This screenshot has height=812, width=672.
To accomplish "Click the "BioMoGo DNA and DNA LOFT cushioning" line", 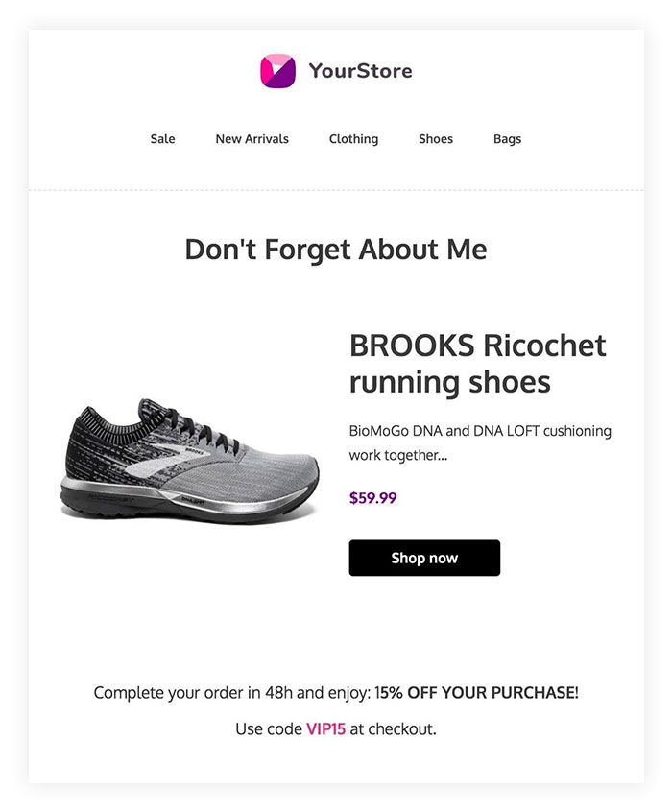I will pyautogui.click(x=480, y=431).
